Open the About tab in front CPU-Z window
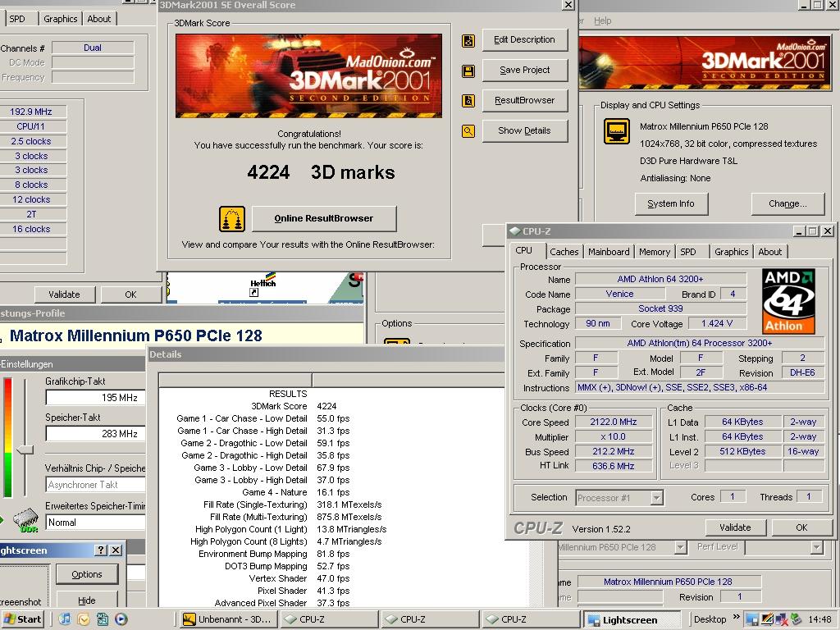The image size is (840, 630). 769,252
